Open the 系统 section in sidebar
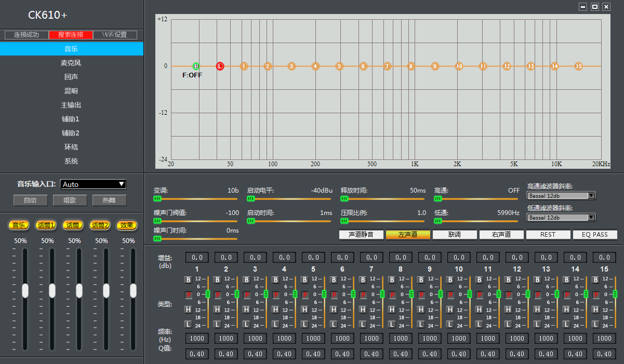This screenshot has width=624, height=364. point(71,161)
